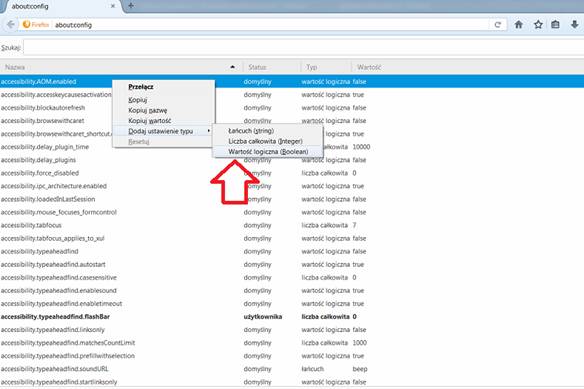Choose Kopiuj nazwę in the context menu
584x389 pixels.
tap(164, 110)
